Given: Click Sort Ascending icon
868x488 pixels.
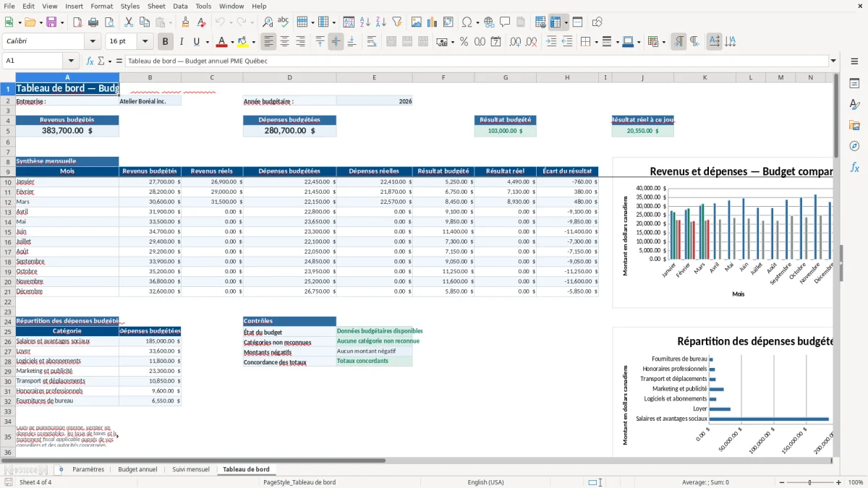Looking at the screenshot, I should tap(365, 22).
